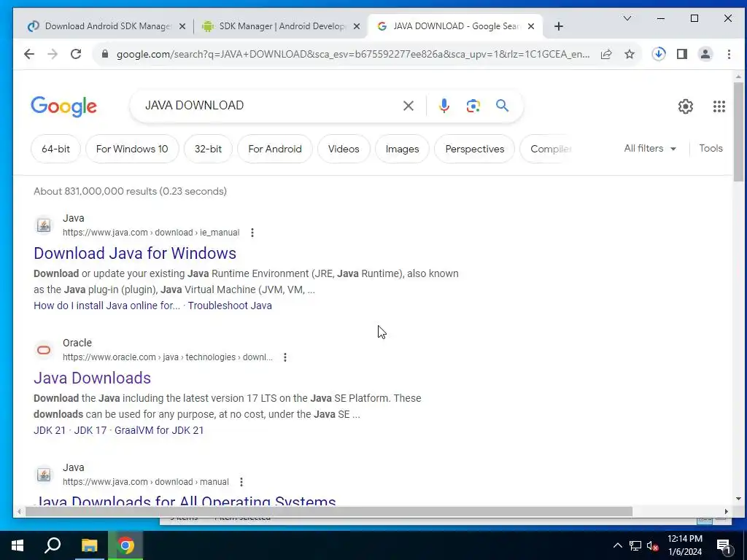Viewport: 747px width, 560px height.
Task: Click the Chrome taskbar icon
Action: (x=125, y=545)
